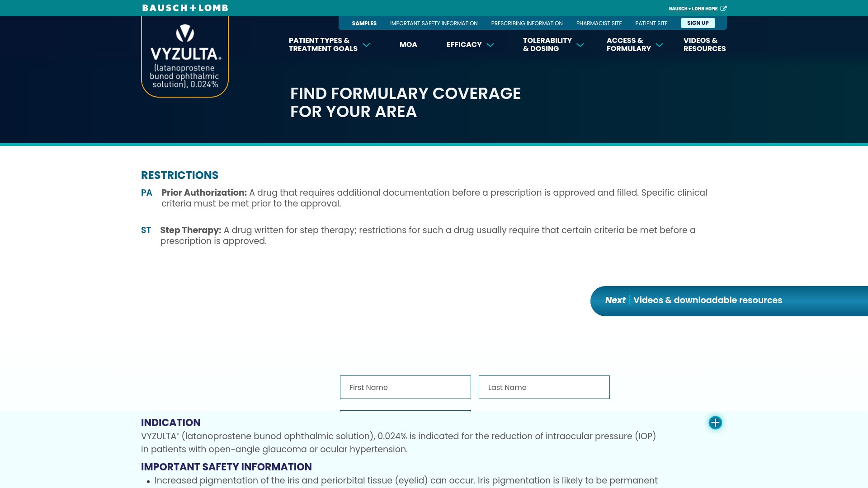Screen dimensions: 868x488
Task: Click the ST restriction abbreviation
Action: [x=146, y=230]
